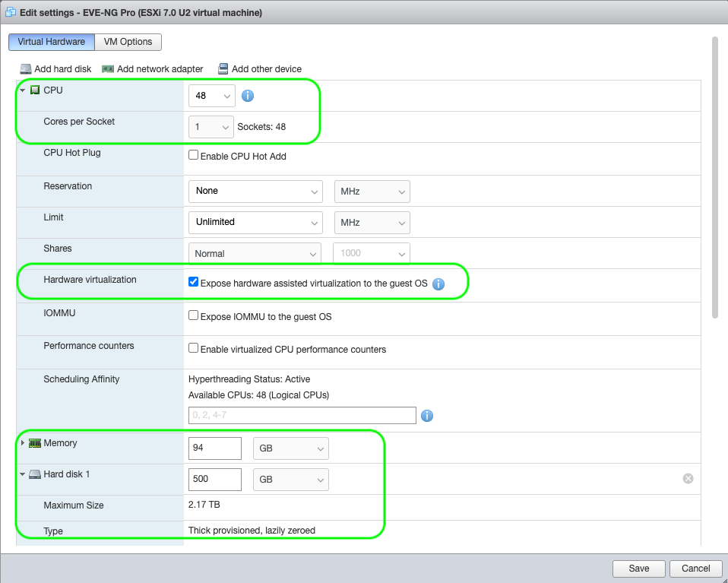Image resolution: width=728 pixels, height=583 pixels.
Task: Click the Scheduling Affinity text field
Action: (302, 415)
